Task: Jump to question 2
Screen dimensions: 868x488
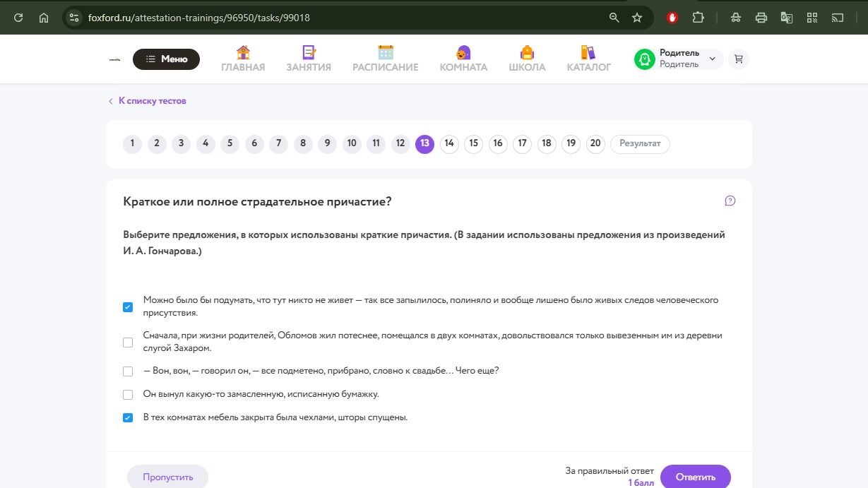Action: [157, 144]
